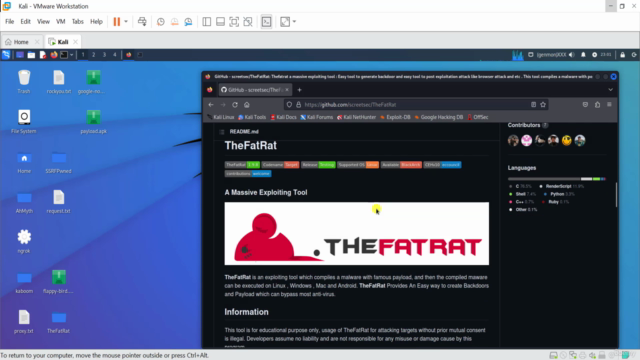Open the Tabs menu
The width and height of the screenshot is (640, 360).
point(78,22)
